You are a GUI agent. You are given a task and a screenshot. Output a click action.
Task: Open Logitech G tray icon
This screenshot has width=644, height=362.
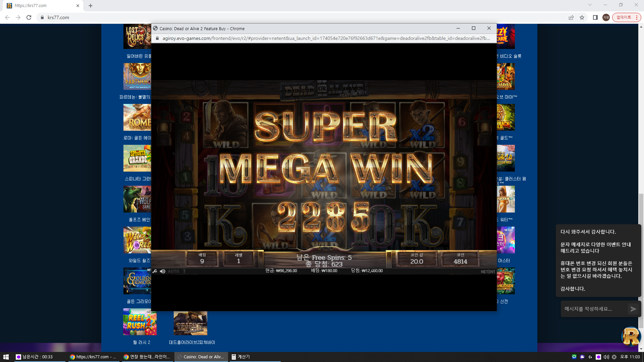pos(590,357)
